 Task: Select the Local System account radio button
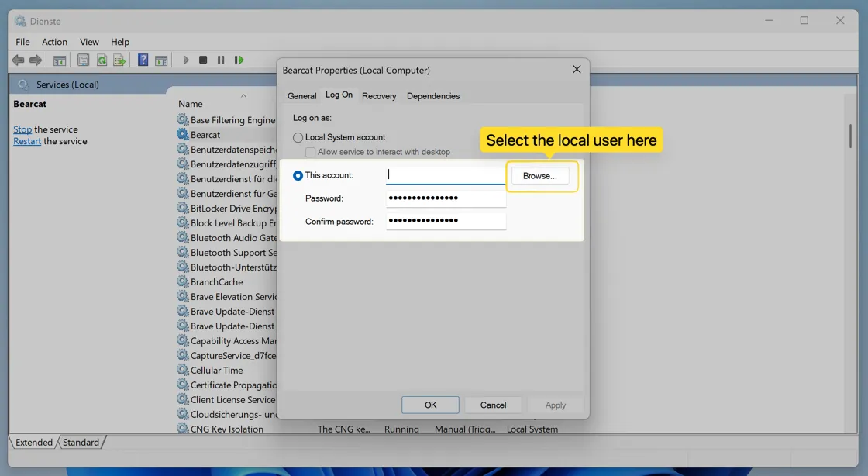(298, 137)
